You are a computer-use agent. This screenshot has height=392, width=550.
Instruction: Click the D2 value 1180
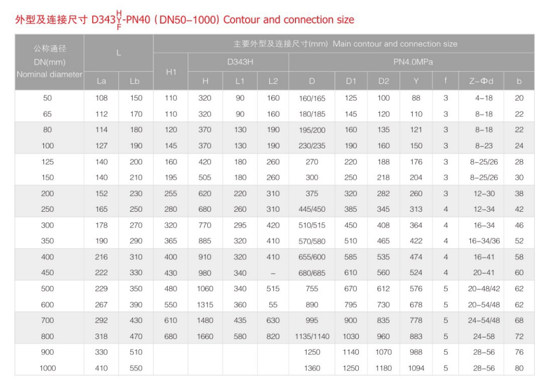[383, 368]
